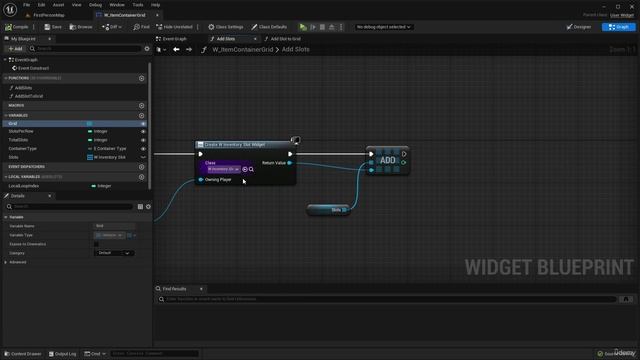The width and height of the screenshot is (640, 360).
Task: Switch to Designer mode
Action: tap(579, 27)
